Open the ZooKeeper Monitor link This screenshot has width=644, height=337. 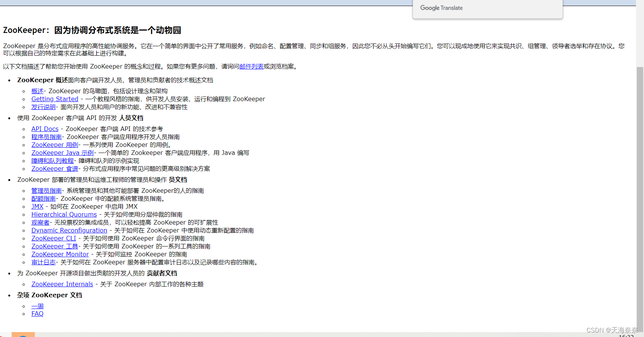(x=60, y=254)
